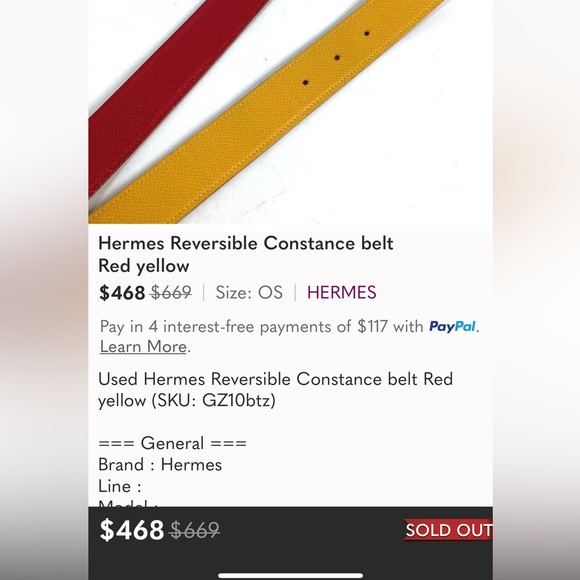Tap the crossed-out $669 original price
This screenshot has height=580, width=580.
(171, 293)
